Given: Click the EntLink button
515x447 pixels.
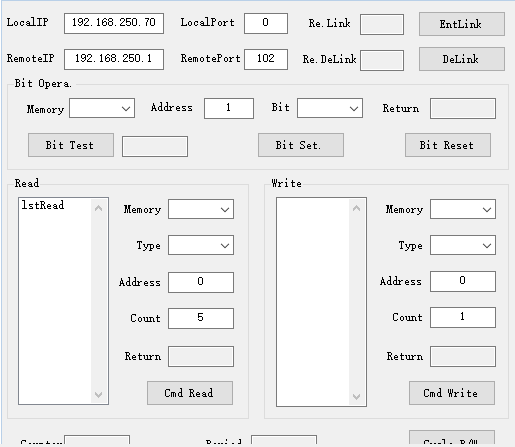Looking at the screenshot, I should [462, 24].
